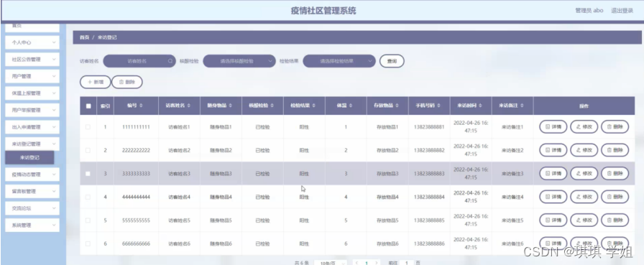
Task: Check the row checkbox for 访客姓名5
Action: [x=88, y=220]
